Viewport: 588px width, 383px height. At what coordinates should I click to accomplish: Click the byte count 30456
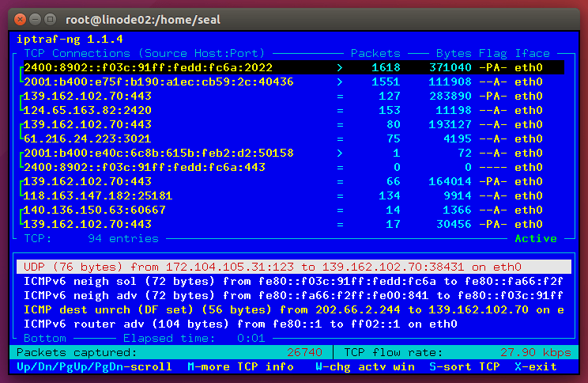click(x=454, y=225)
